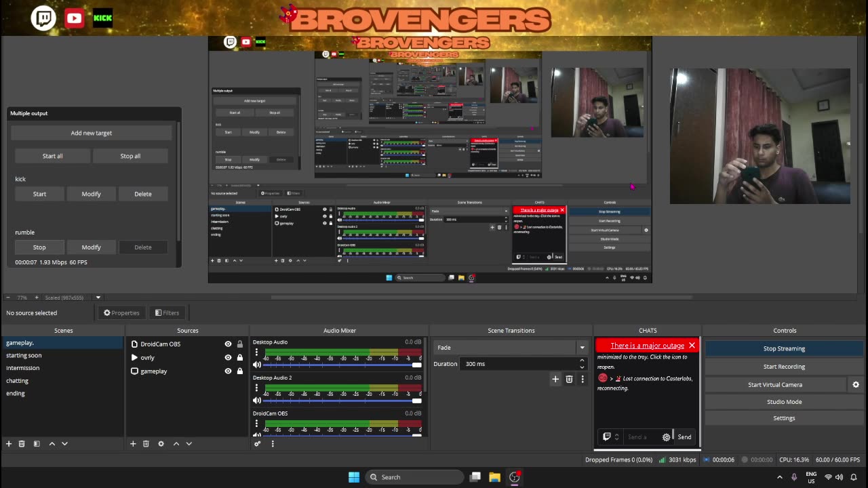Open Audio Mixer options three-dot menu
Viewport: 868px width, 488px height.
tap(273, 444)
